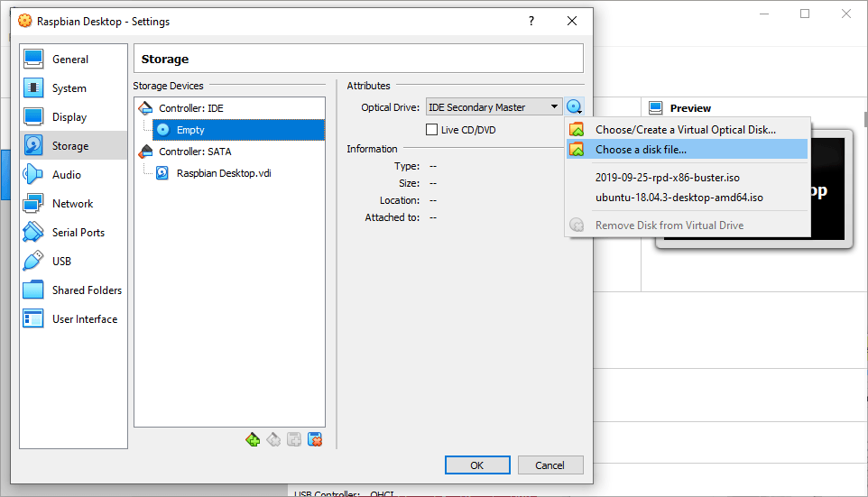The width and height of the screenshot is (868, 497).
Task: Open the Optical Drive IDE Secondary Master dropdown
Action: [494, 106]
